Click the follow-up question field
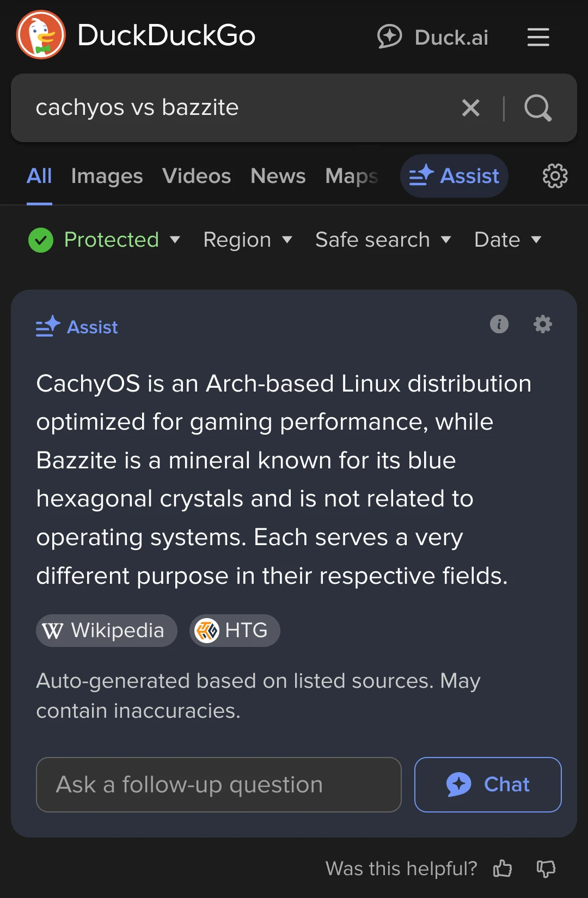 click(218, 785)
